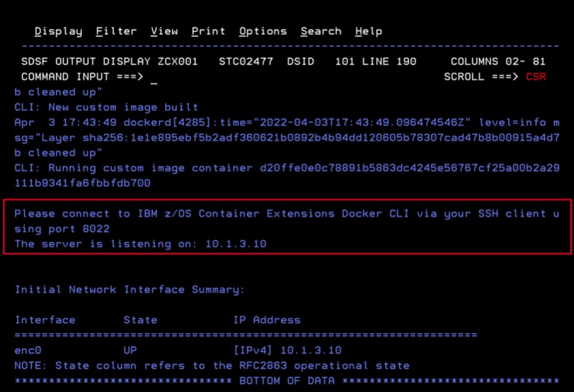574x392 pixels.
Task: Click the 'UP' state value
Action: (x=130, y=351)
